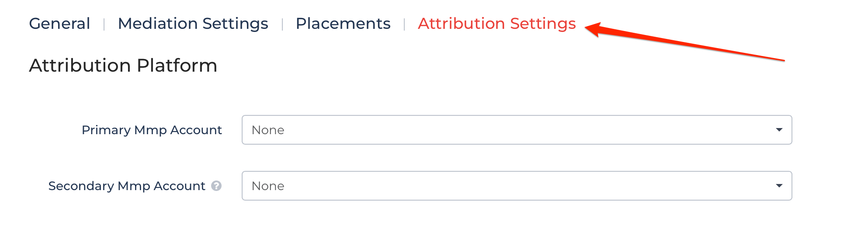The image size is (868, 229).
Task: Click the "None" value in Primary Mmp Account
Action: pos(268,130)
